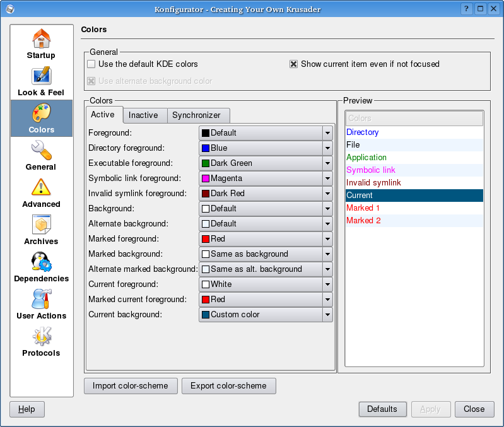Select the Invalid symlink row in Preview
This screenshot has height=427, width=504.
pyautogui.click(x=414, y=183)
